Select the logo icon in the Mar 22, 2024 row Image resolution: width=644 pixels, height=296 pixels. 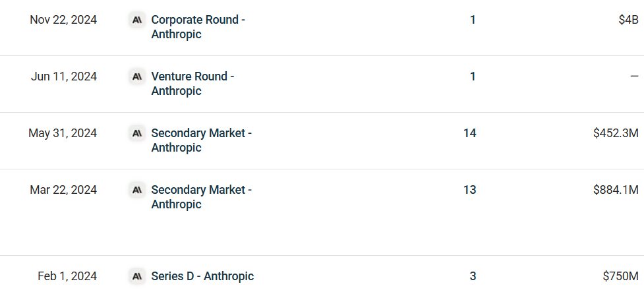pyautogui.click(x=136, y=190)
